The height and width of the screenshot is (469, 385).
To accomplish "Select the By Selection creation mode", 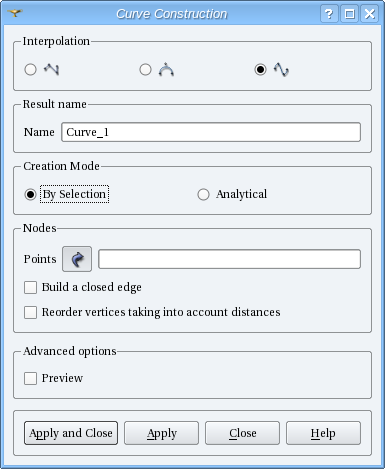I will [30, 194].
